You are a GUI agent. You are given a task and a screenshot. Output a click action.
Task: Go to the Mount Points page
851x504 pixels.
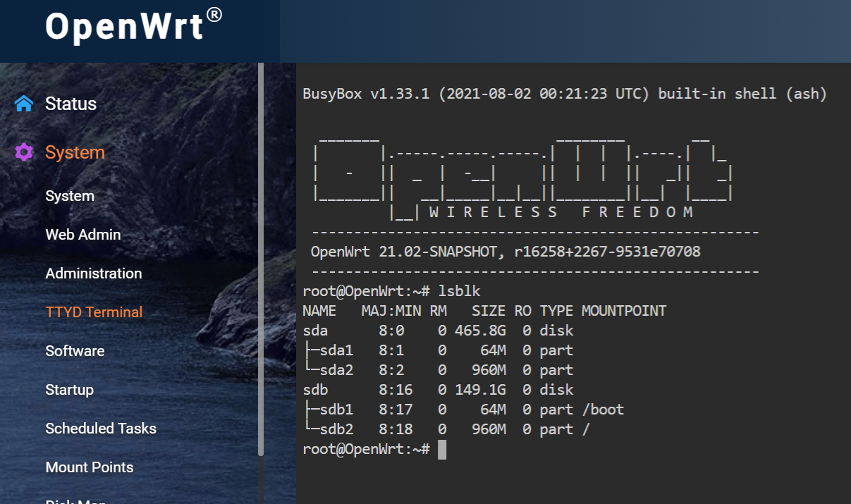(90, 467)
